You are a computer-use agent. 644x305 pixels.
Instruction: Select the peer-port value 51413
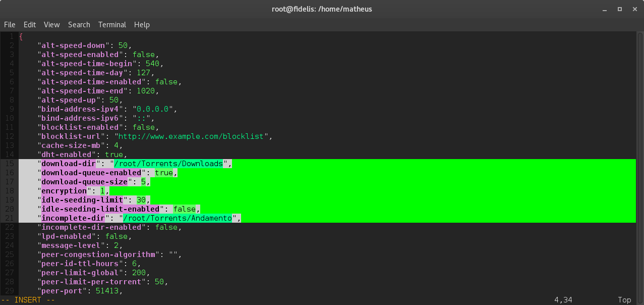click(x=107, y=290)
